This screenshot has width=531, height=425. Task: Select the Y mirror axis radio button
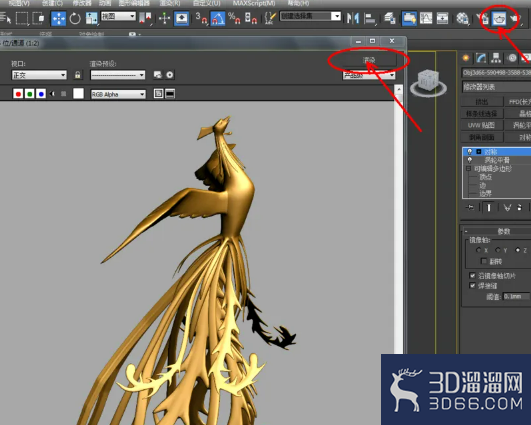click(x=497, y=250)
